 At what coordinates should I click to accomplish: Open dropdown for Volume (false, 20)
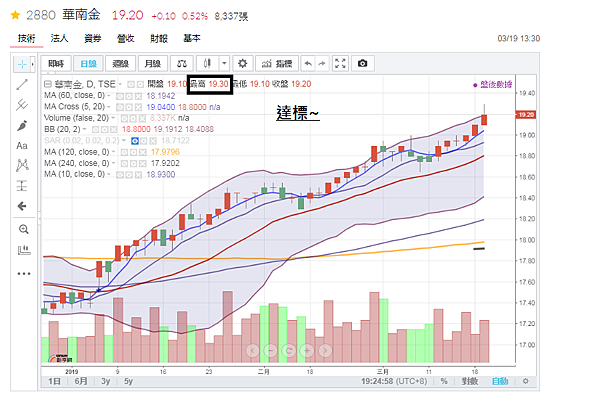[113, 118]
